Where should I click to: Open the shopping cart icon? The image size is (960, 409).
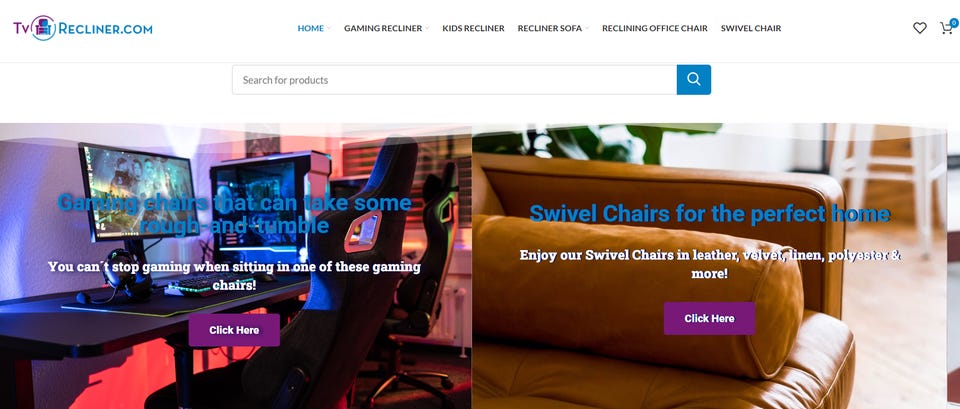(x=947, y=28)
